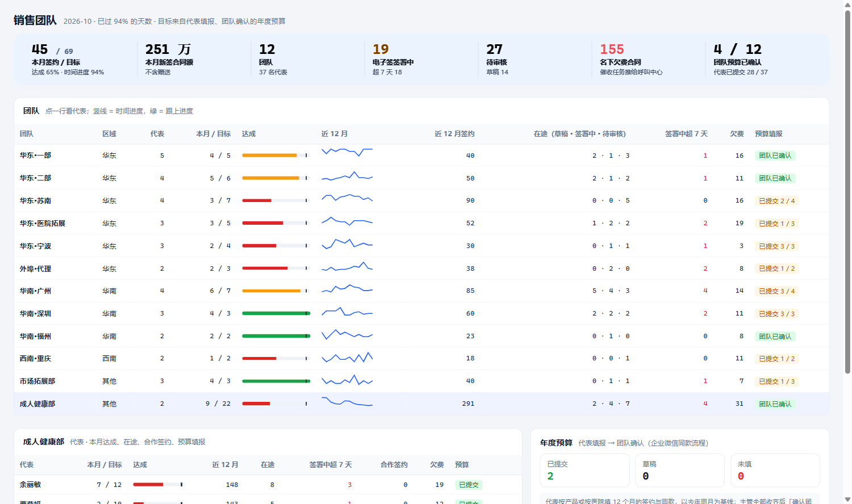Screen dimensions: 852x504
Task: Click the 待审核 27 summary card
Action: [x=534, y=59]
